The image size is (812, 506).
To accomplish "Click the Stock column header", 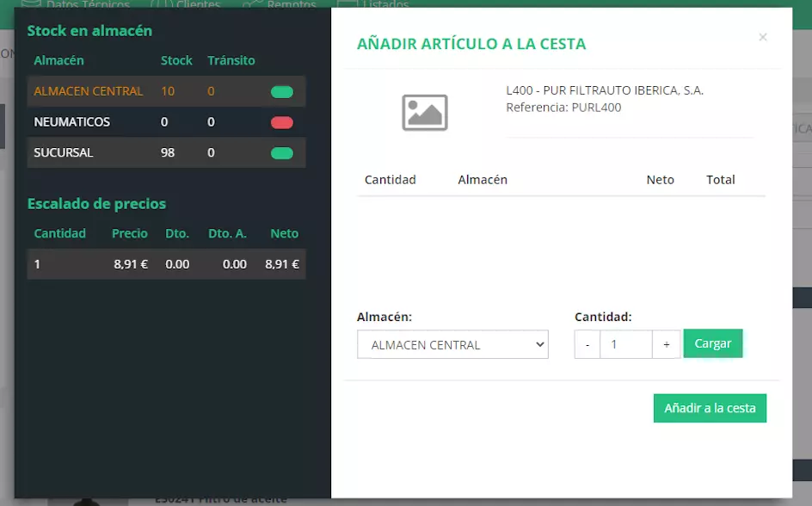I will (176, 60).
